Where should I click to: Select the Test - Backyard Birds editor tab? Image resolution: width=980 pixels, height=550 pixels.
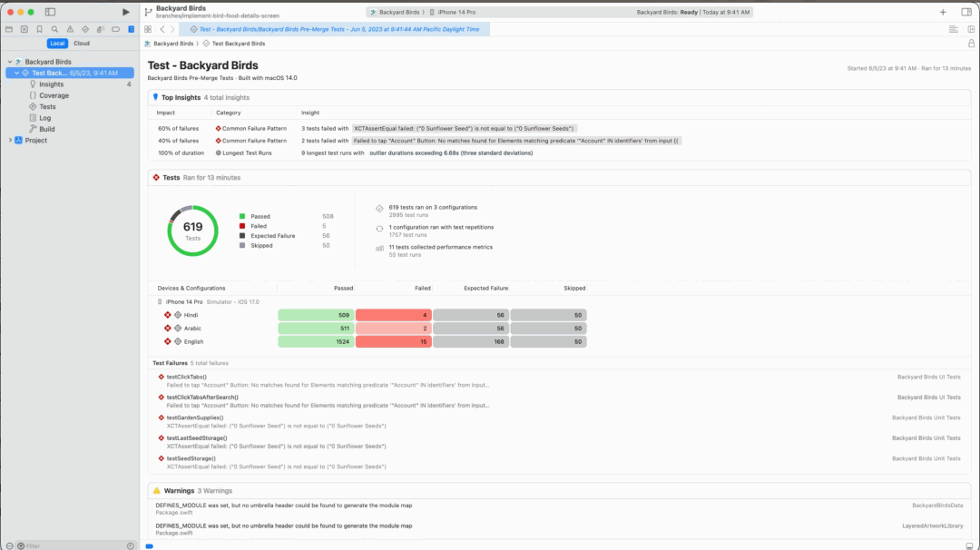334,29
